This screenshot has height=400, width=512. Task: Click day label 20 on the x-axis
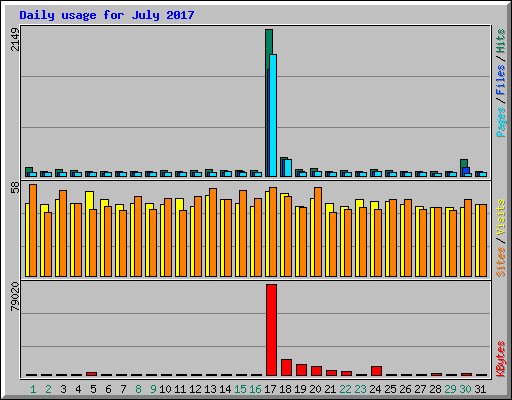(315, 389)
